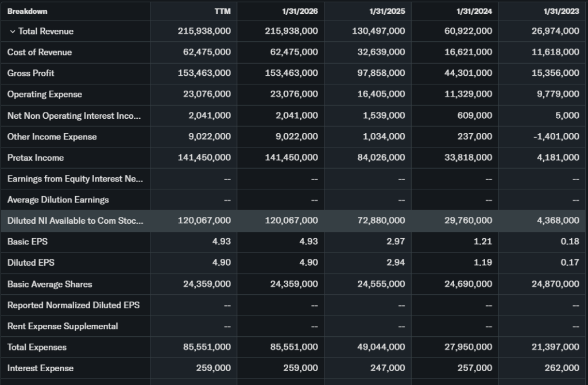
Task: Click the Gross Profit row label
Action: (x=31, y=73)
